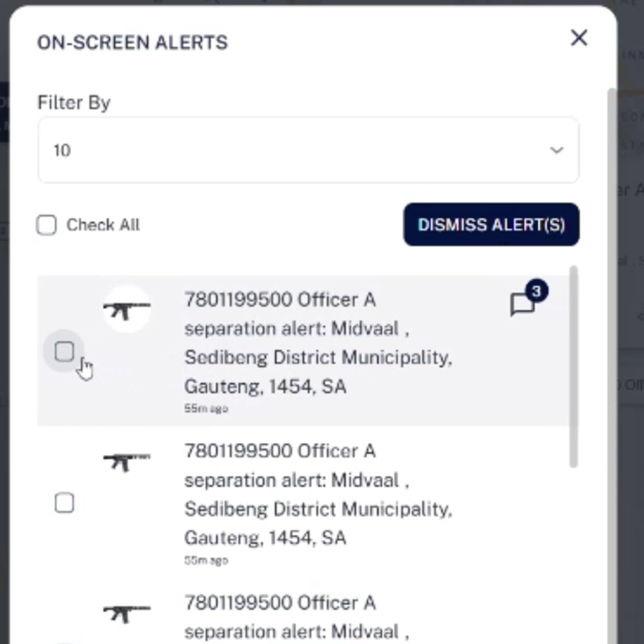644x644 pixels.
Task: Open comments icon with 3 badge
Action: (x=522, y=304)
